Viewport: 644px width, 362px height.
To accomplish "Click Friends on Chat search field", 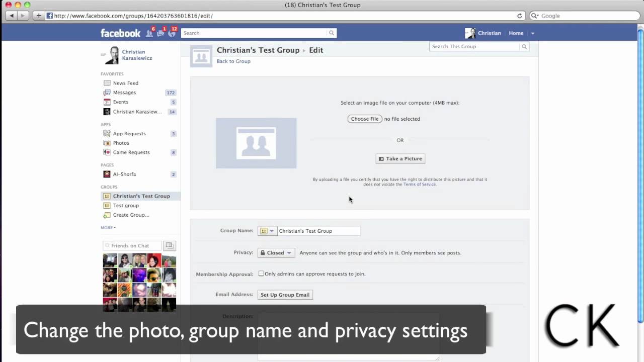I will tap(132, 245).
